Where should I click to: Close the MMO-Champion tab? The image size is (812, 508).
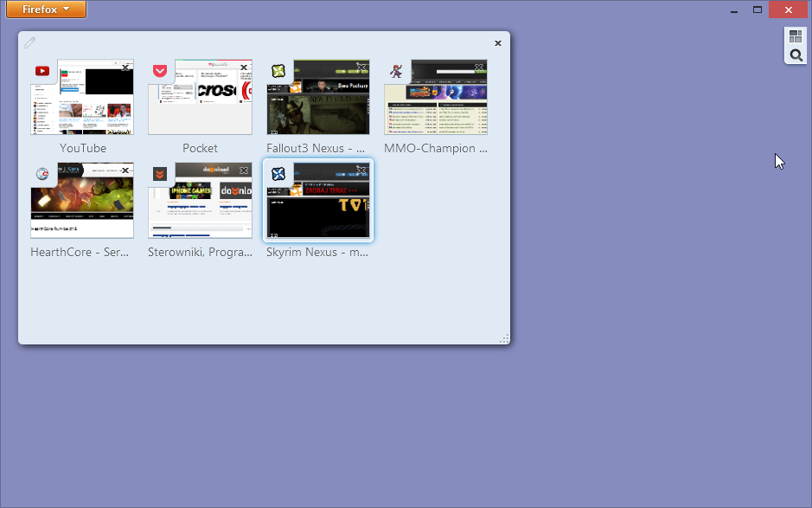(x=479, y=67)
